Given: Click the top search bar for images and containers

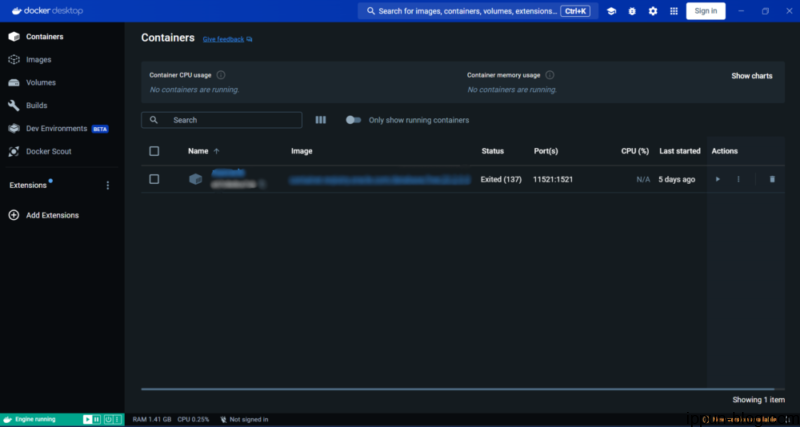Looking at the screenshot, I should (x=478, y=11).
